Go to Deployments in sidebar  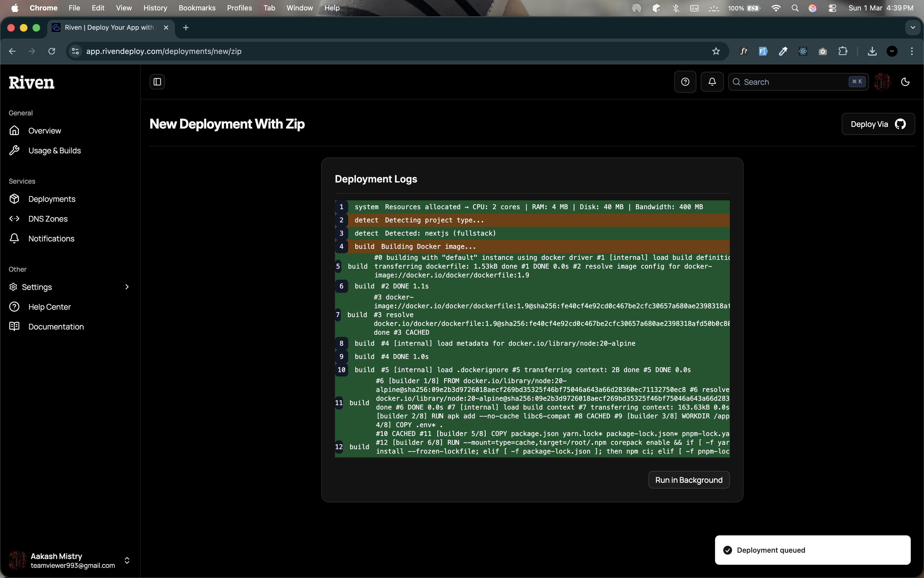(52, 199)
